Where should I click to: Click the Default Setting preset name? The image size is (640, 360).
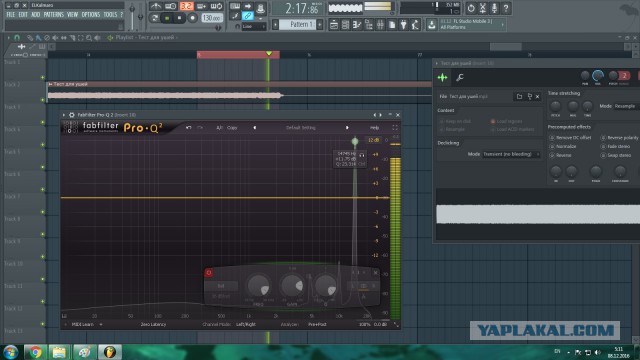coord(301,128)
